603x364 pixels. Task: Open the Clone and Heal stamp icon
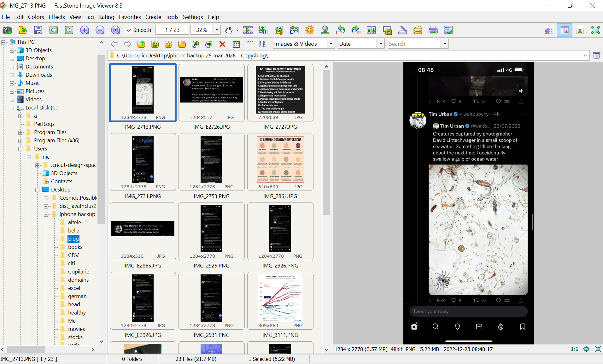click(x=325, y=30)
